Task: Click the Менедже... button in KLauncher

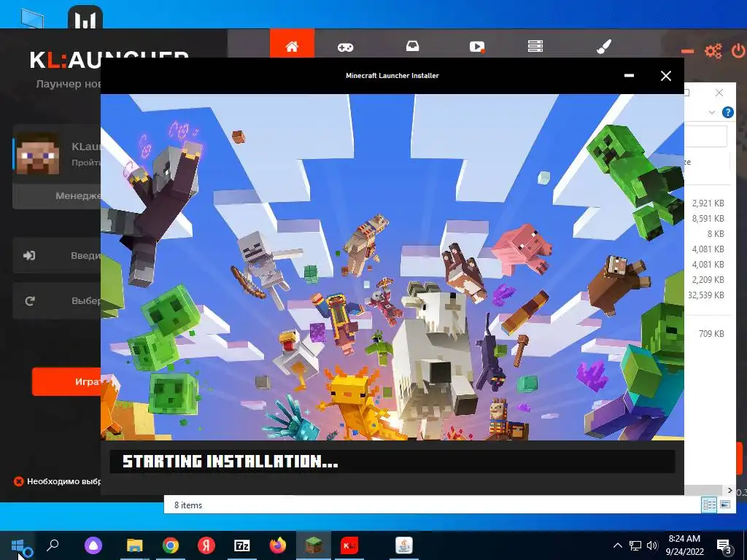Action: click(57, 195)
